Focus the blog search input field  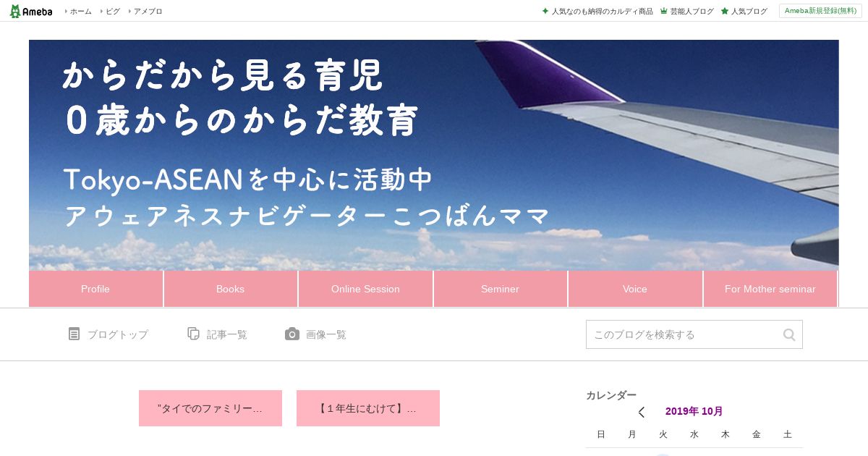tap(684, 334)
